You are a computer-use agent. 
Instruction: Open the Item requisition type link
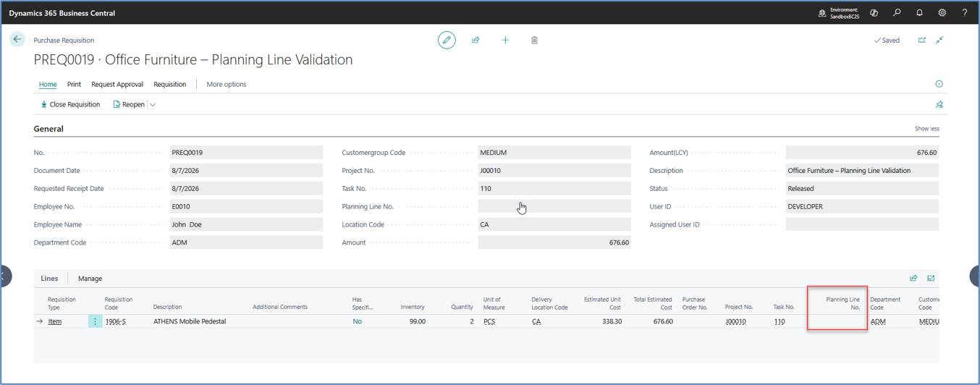click(55, 321)
